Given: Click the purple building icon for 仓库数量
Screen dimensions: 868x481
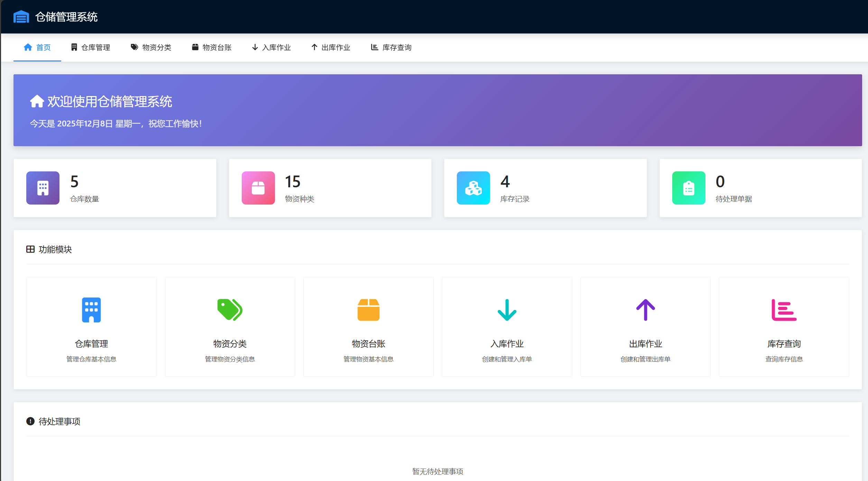Looking at the screenshot, I should pyautogui.click(x=43, y=188).
